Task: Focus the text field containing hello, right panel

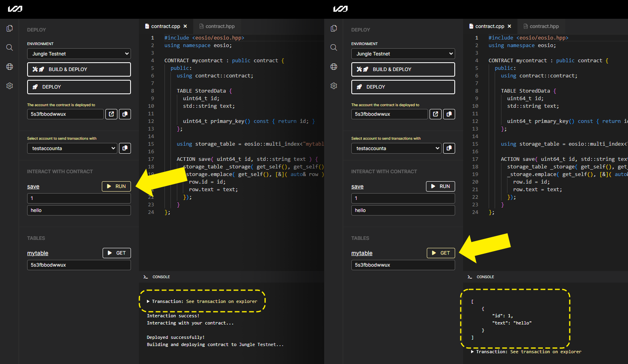Action: (x=403, y=210)
